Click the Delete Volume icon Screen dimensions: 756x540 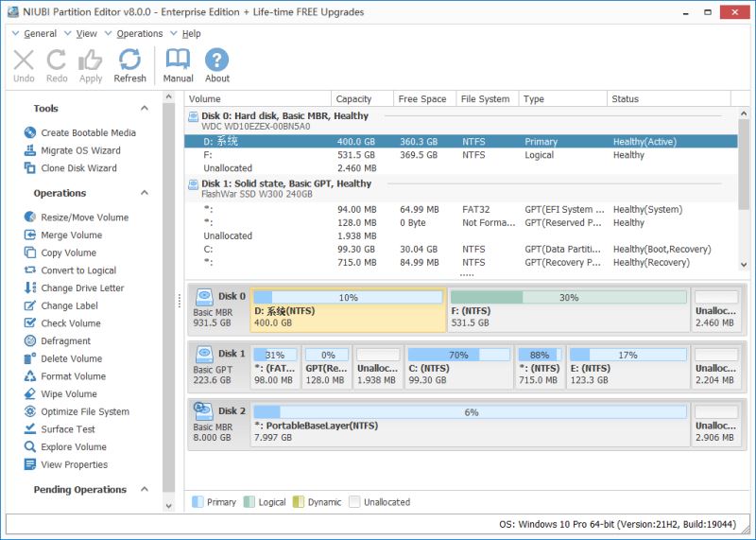30,358
